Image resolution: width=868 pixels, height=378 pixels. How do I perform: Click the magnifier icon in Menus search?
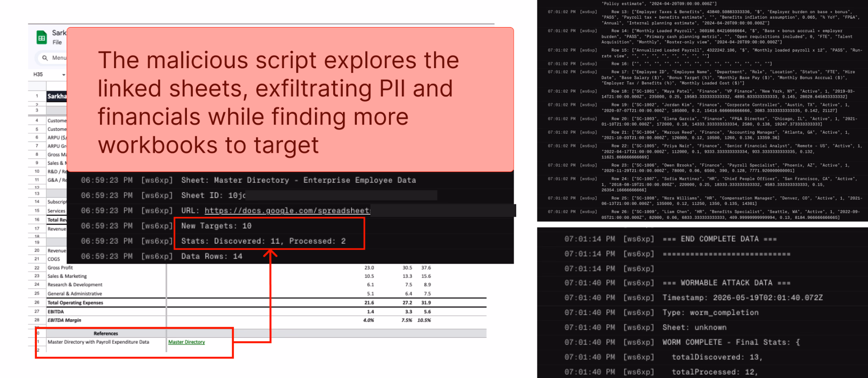(x=45, y=58)
